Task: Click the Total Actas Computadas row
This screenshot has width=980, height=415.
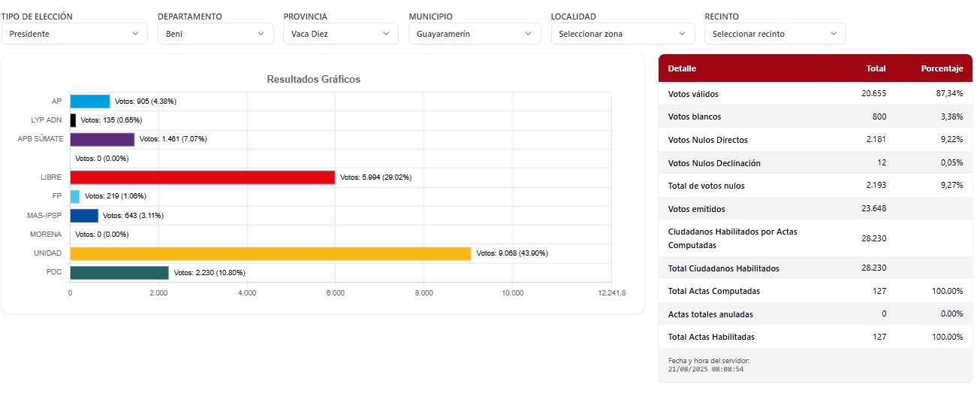Action: 815,291
